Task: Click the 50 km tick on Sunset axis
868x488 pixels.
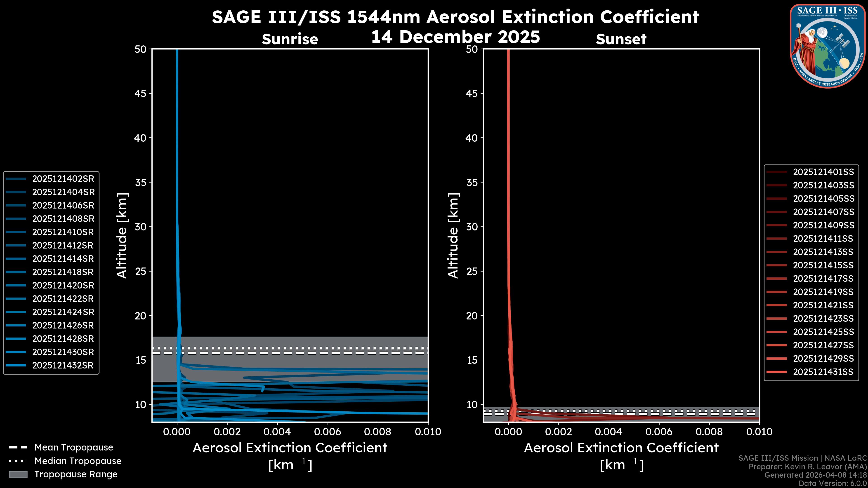Action: click(472, 49)
